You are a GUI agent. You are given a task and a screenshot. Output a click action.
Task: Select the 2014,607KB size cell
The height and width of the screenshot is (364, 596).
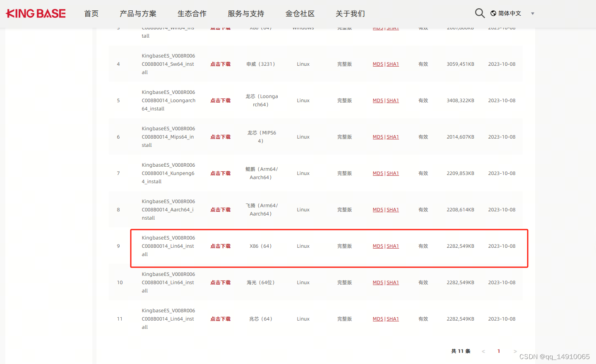460,137
